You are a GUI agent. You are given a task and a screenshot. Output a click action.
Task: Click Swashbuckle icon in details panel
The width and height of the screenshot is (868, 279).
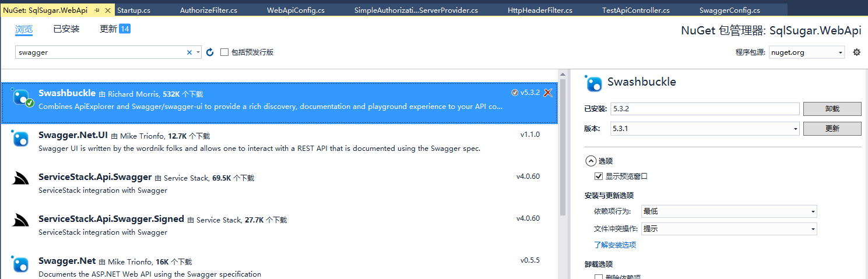(x=593, y=83)
